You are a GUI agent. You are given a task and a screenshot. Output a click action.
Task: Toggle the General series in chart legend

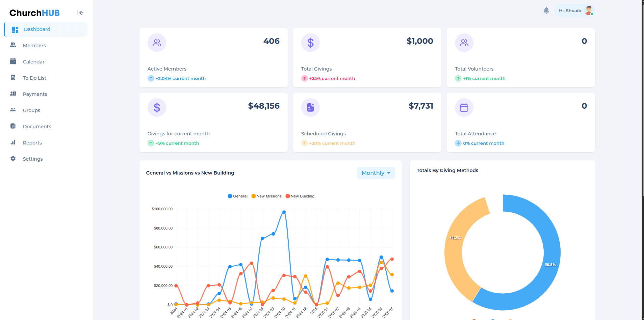click(x=237, y=196)
